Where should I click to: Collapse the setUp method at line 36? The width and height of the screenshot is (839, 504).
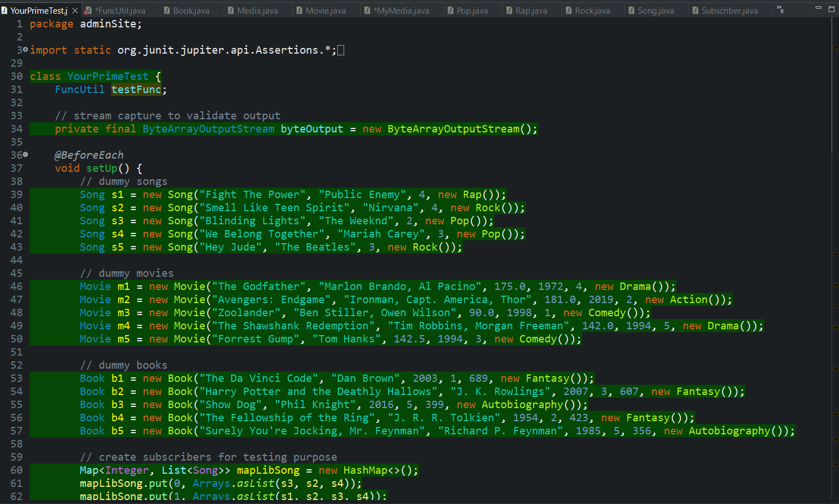[x=26, y=155]
